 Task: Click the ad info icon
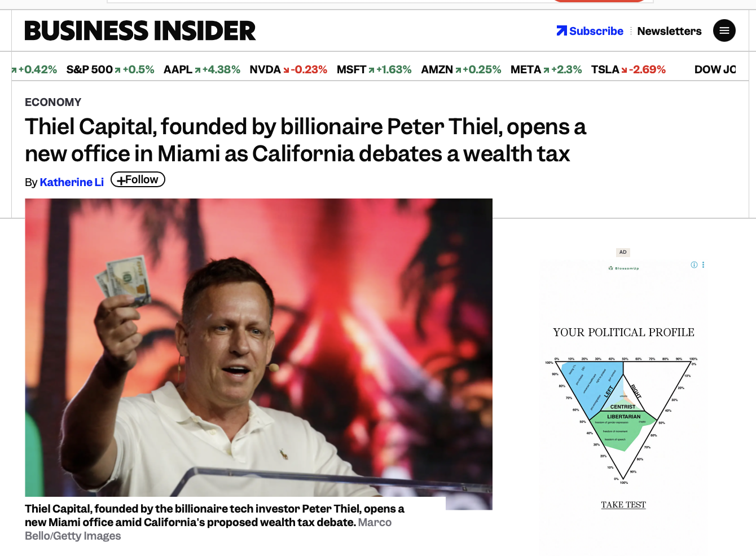click(x=694, y=265)
